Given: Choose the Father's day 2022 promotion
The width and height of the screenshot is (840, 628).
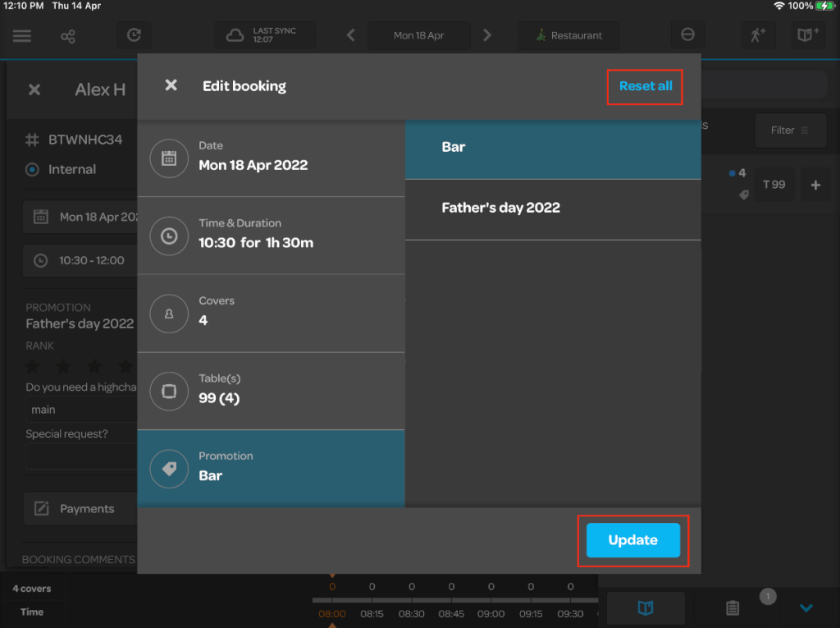Looking at the screenshot, I should [x=553, y=209].
